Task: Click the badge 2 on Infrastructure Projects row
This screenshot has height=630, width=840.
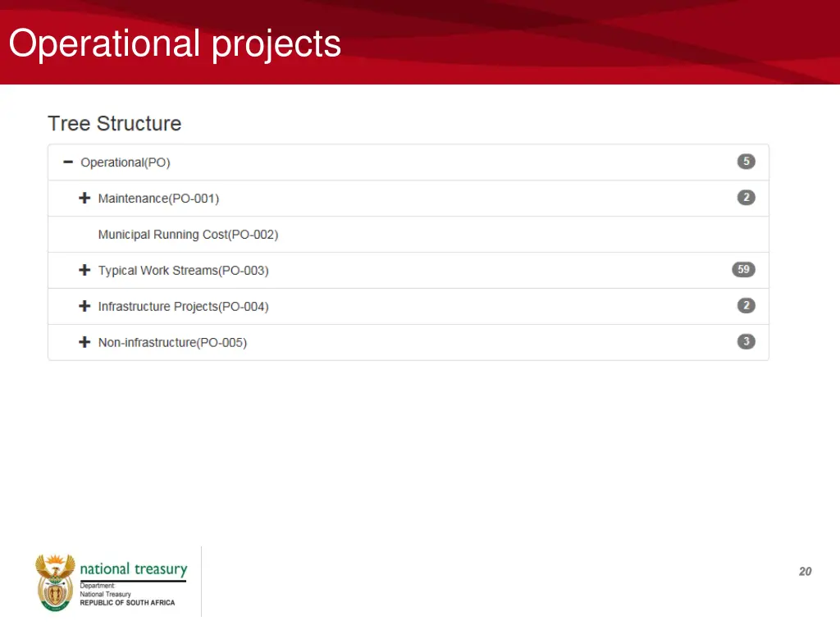Action: point(746,305)
